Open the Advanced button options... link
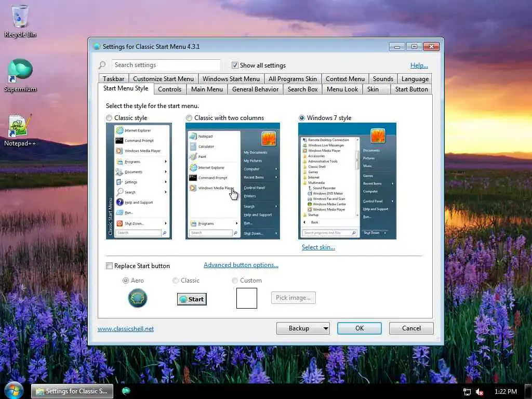The image size is (532, 399). [241, 264]
